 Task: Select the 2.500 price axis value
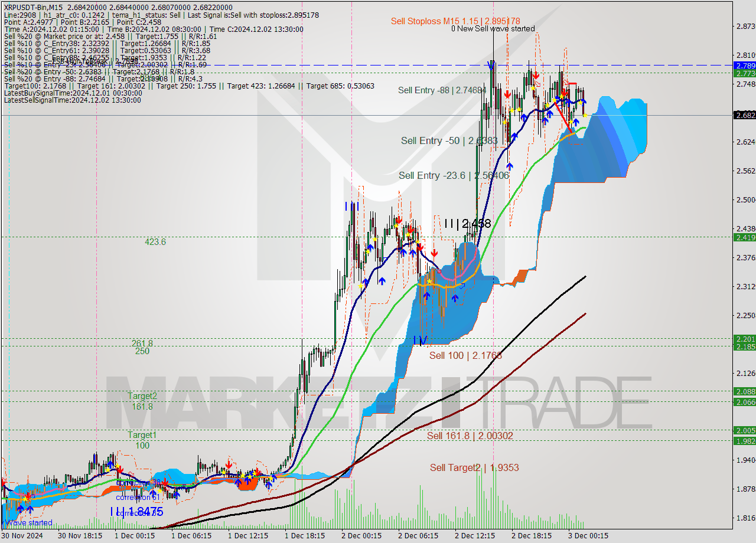point(745,199)
